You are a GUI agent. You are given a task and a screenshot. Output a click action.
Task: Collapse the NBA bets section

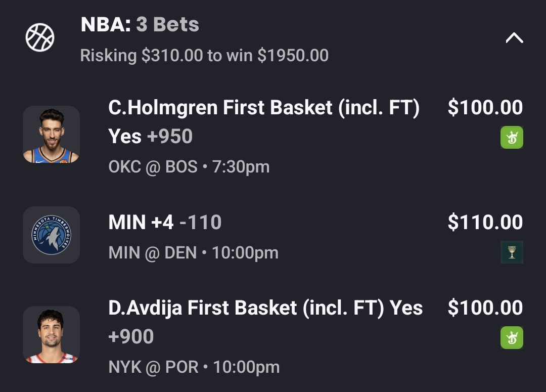coord(514,38)
